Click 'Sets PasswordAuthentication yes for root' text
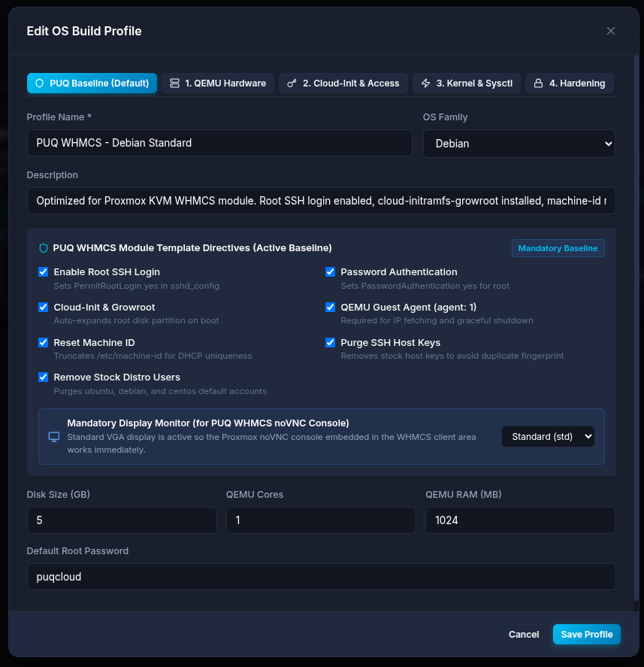Screen dimensions: 644x667 (425, 286)
